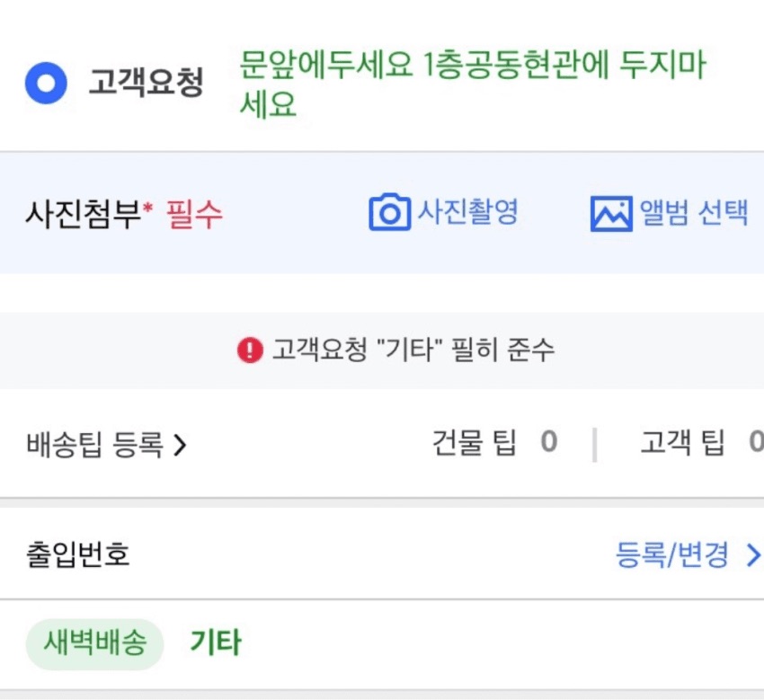Tap the camera icon for 사진촬영

[x=389, y=213]
